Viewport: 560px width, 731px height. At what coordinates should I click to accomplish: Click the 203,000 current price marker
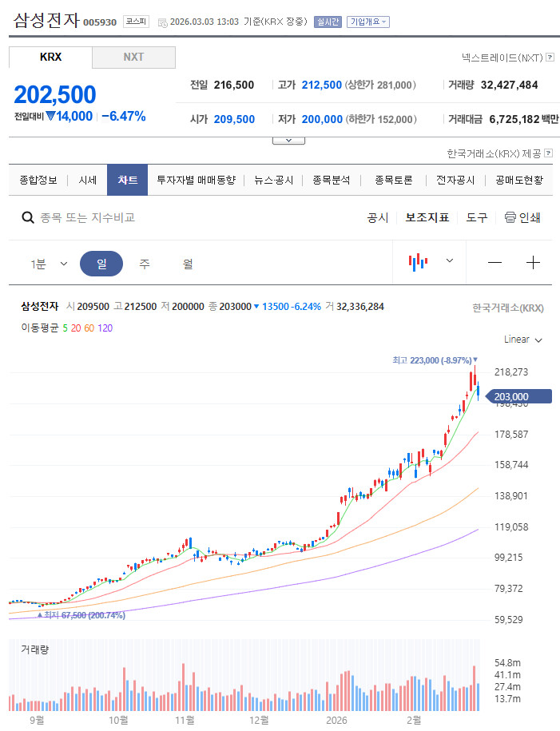518,397
